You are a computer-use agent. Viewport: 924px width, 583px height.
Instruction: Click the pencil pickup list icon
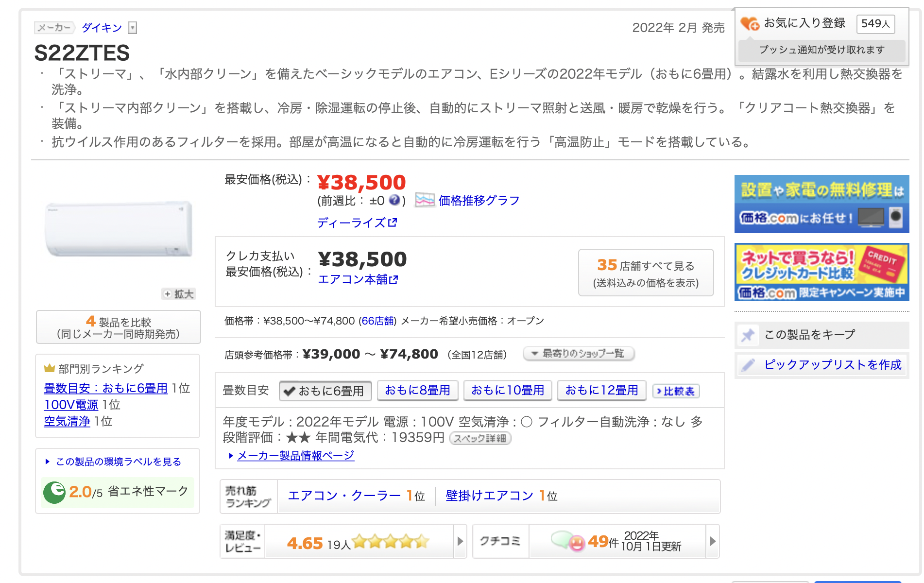748,365
